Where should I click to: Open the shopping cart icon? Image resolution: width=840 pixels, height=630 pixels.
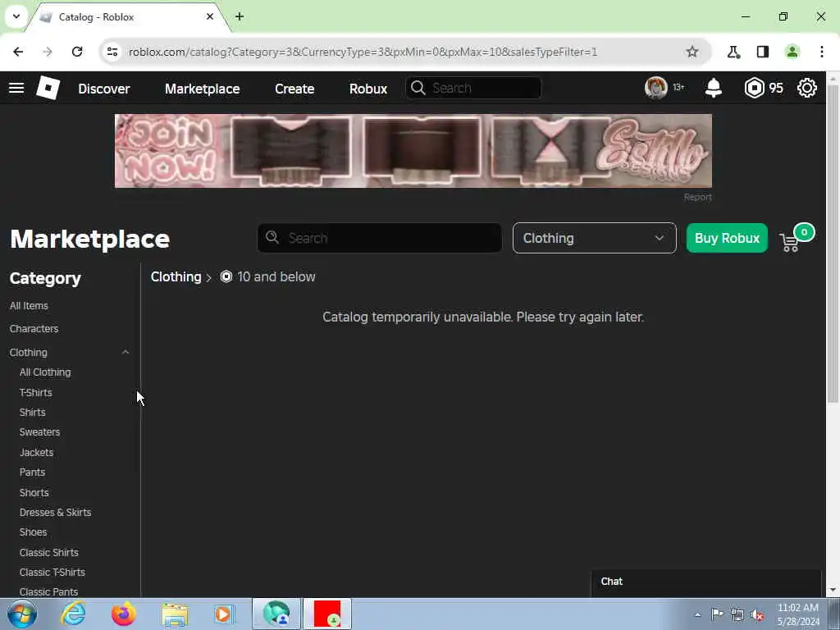(x=790, y=243)
